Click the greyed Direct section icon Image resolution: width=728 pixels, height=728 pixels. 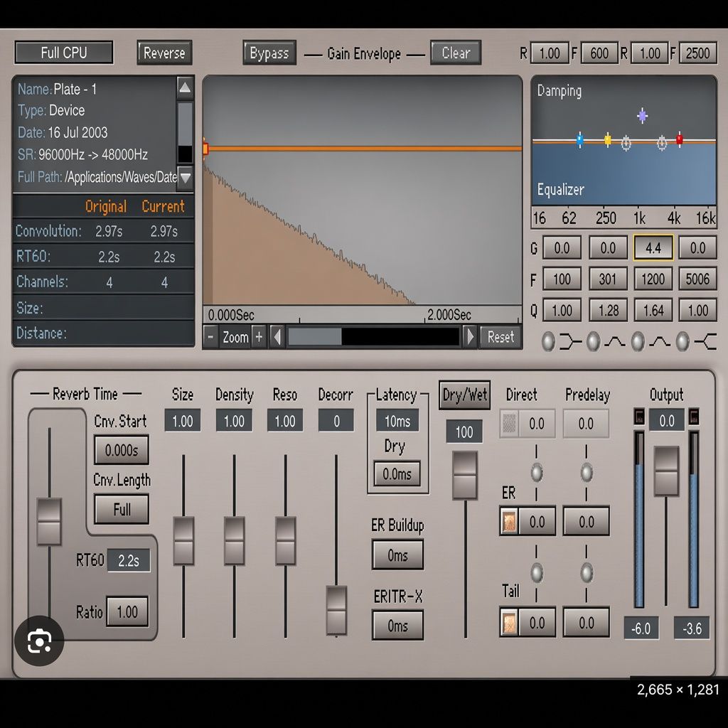(509, 424)
